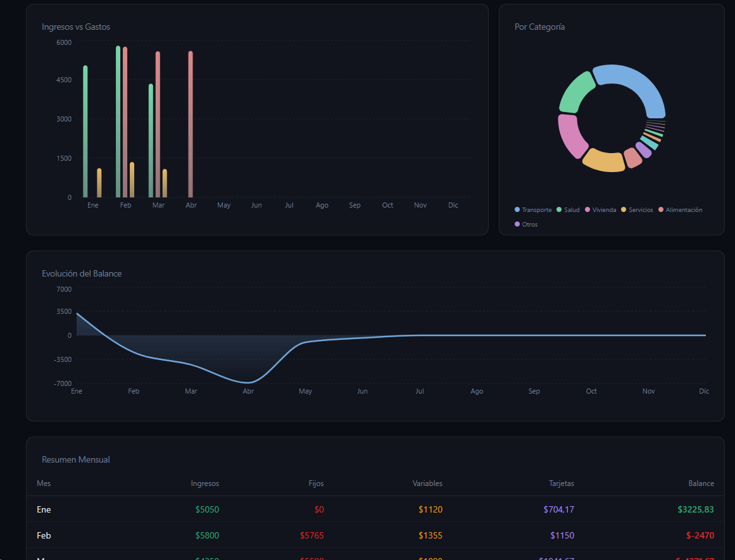Click the May label on bar chart axis
The image size is (735, 560).
[223, 205]
